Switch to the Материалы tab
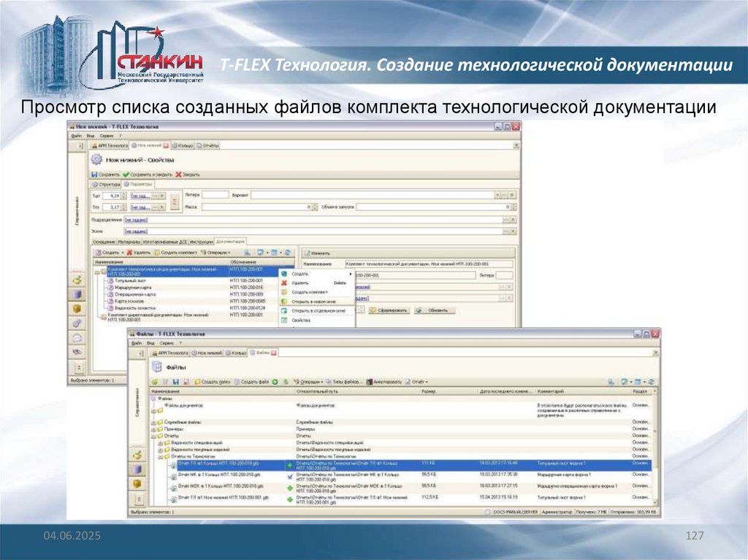 [129, 242]
